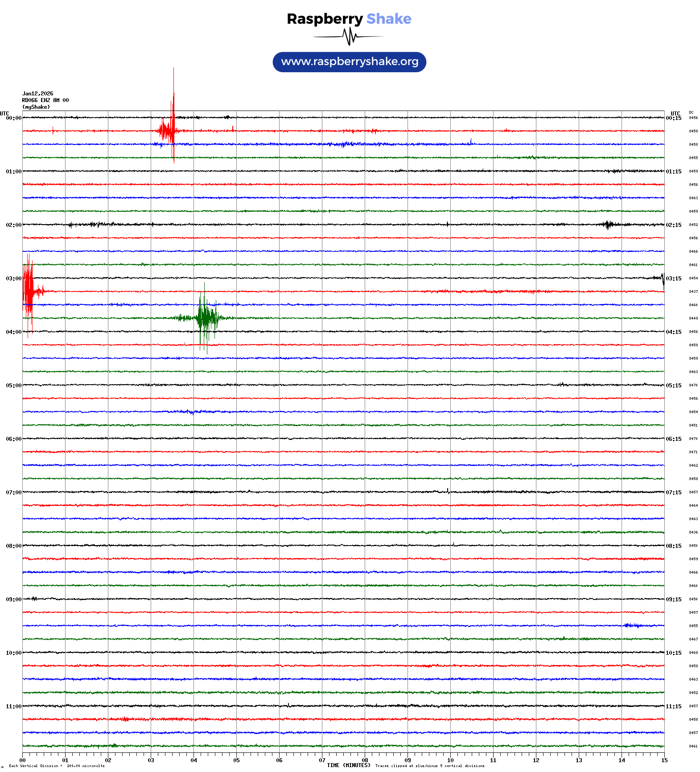This screenshot has height=772, width=700.
Task: Click the Raspberry Shake logo title
Action: (x=349, y=19)
